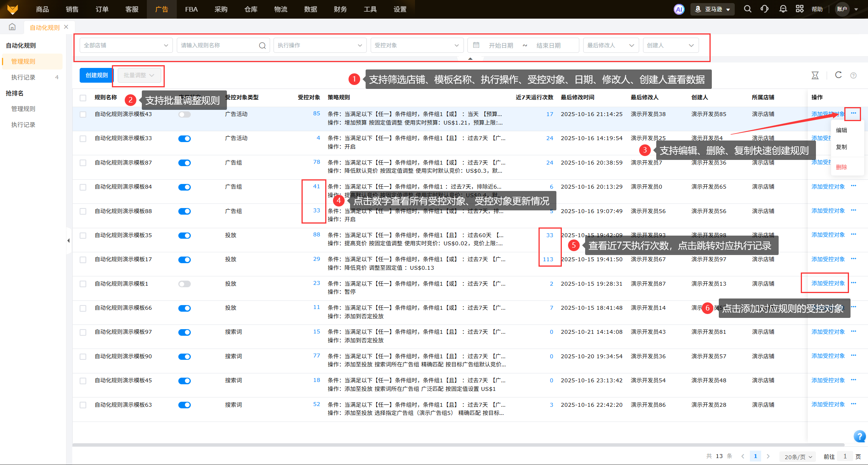Open the apps grid icon

point(800,9)
